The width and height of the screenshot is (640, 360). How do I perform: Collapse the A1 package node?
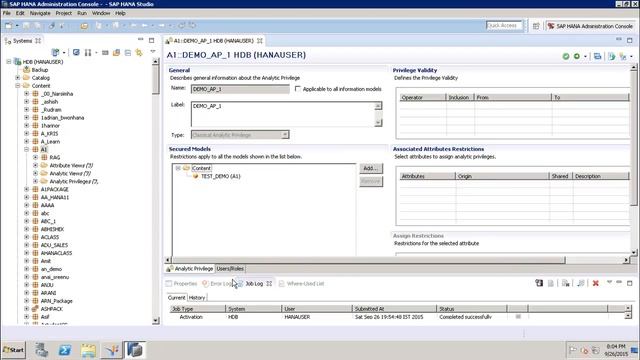(27, 149)
